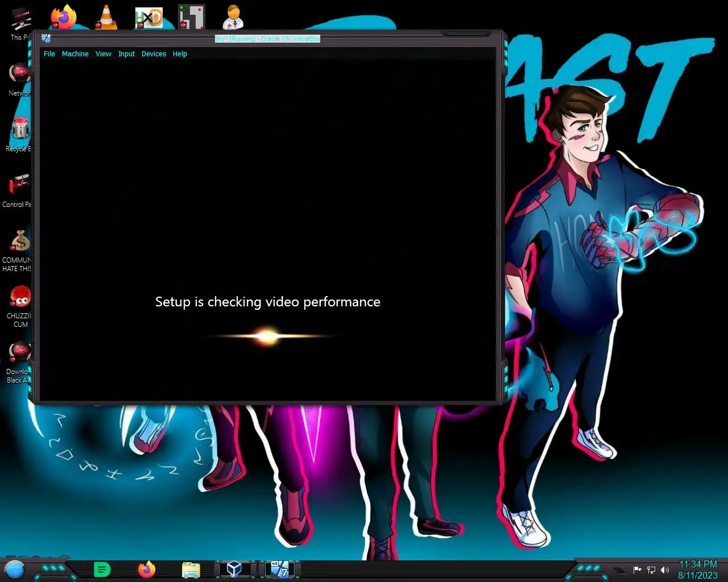Open the Devices menu
The image size is (728, 582).
[154, 54]
